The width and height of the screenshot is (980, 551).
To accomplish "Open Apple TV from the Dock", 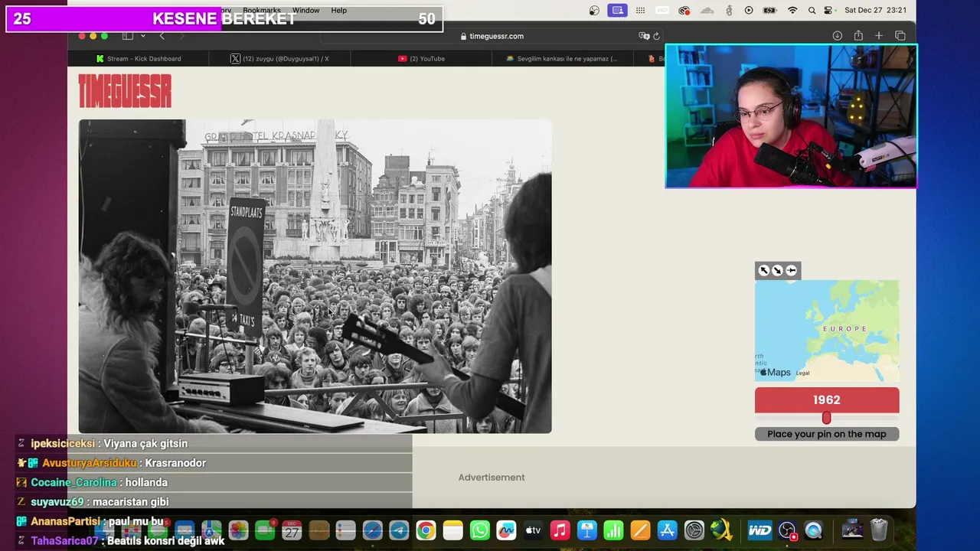I will (x=534, y=530).
